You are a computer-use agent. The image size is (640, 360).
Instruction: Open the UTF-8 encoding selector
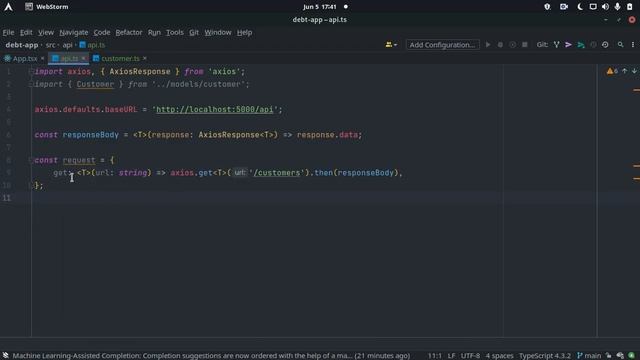[x=470, y=356]
